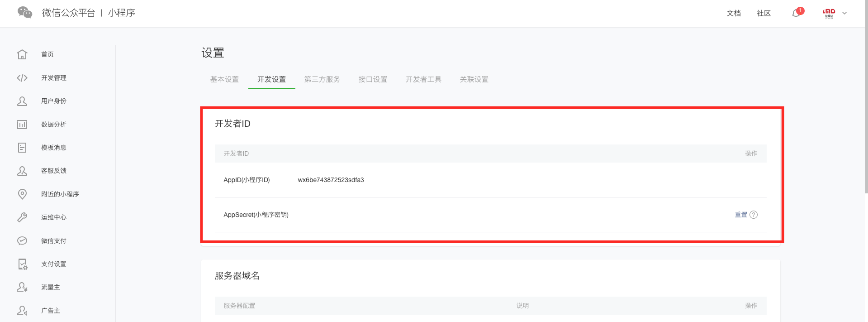Open 广告主 in the sidebar
The width and height of the screenshot is (868, 322).
click(51, 311)
